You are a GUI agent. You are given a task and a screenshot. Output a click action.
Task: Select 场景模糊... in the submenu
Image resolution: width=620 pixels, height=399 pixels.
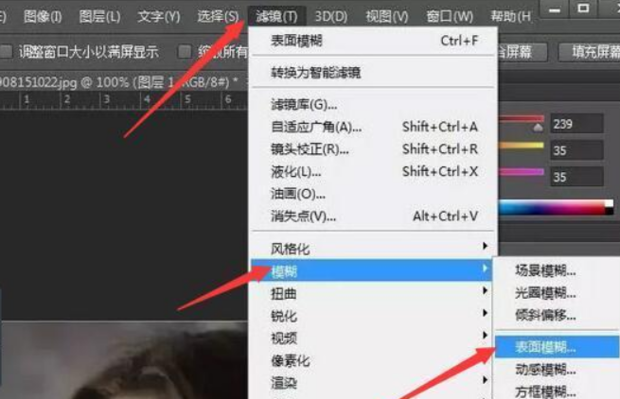[x=545, y=271]
